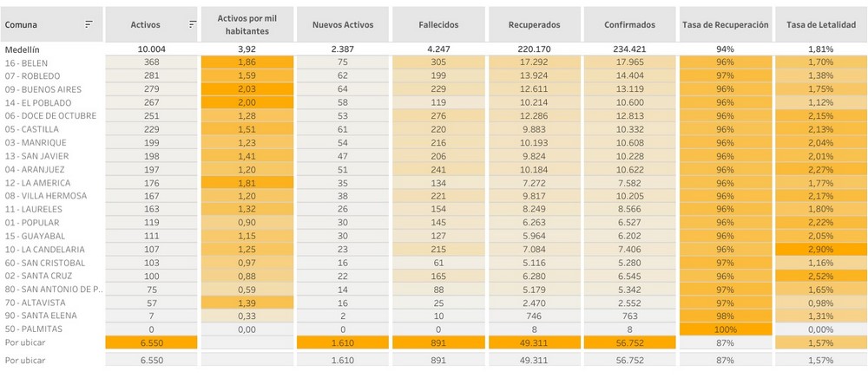Click the sort icon in Comuna header

click(89, 25)
